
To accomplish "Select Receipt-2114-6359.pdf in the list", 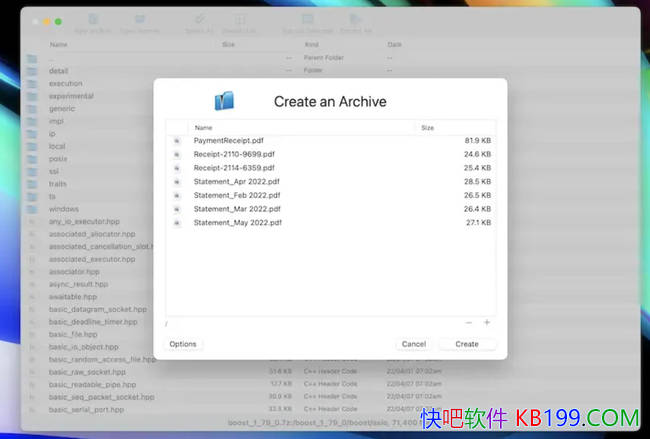I will [x=234, y=168].
